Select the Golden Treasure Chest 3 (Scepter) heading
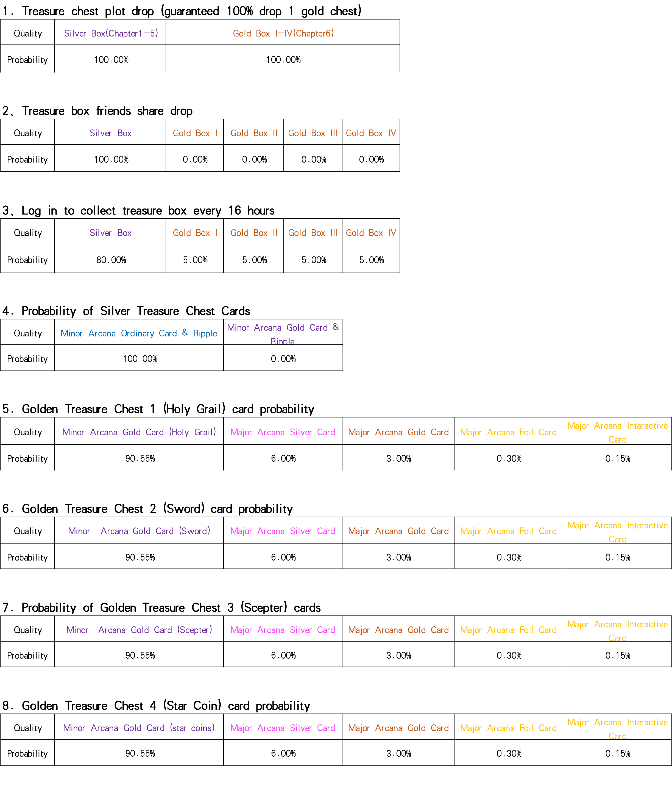This screenshot has width=672, height=794. click(x=161, y=607)
